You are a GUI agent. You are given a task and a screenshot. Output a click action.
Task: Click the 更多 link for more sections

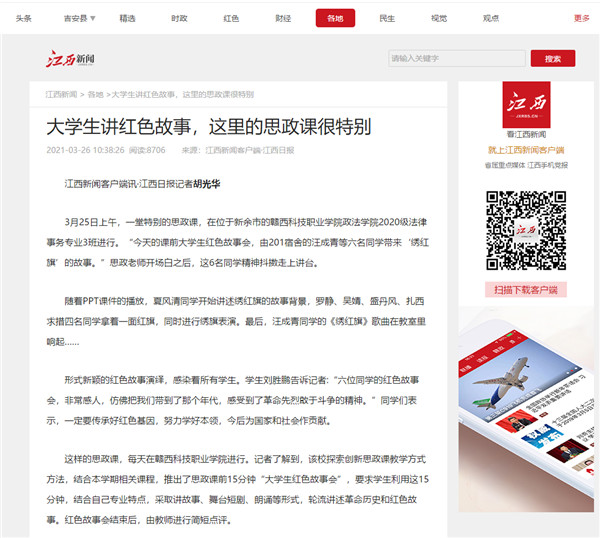pos(581,18)
